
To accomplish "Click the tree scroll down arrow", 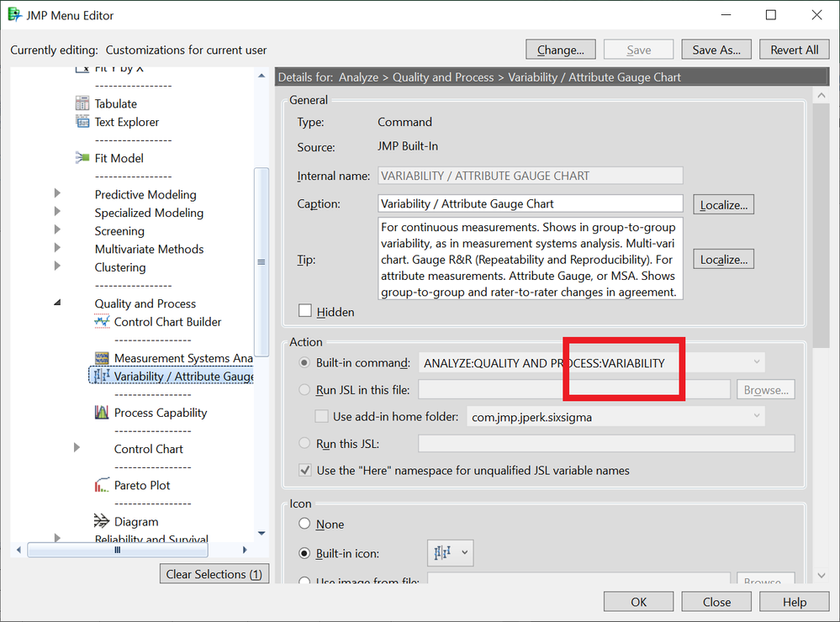I will point(262,533).
